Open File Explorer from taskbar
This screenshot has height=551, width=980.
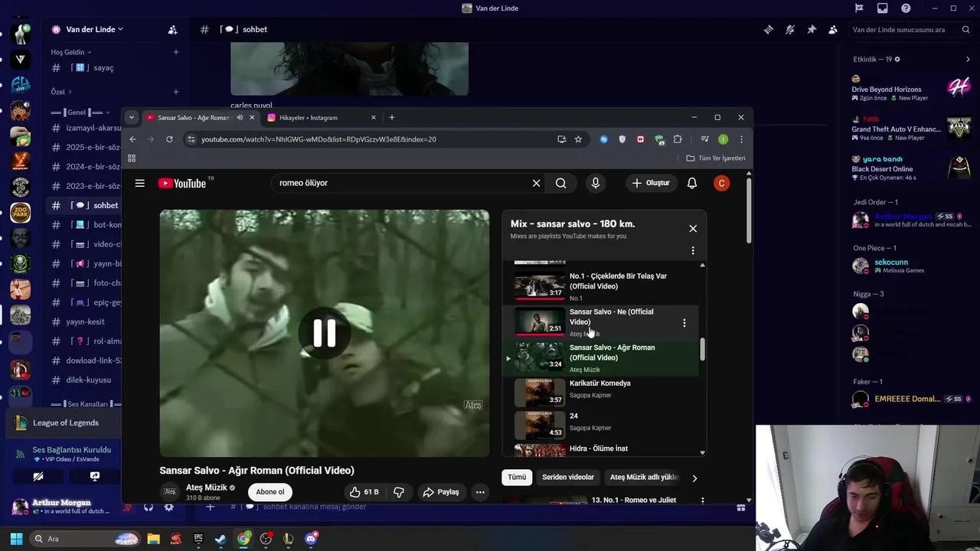point(153,539)
